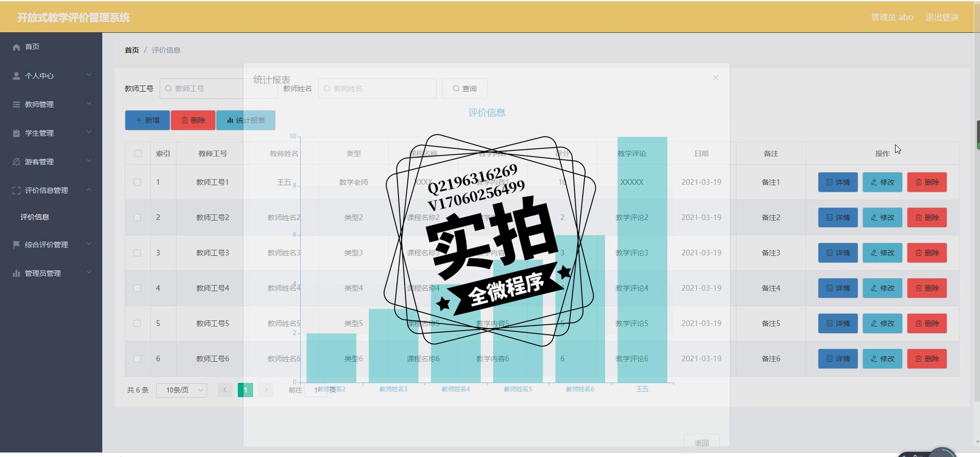
Task: Click 修改 for row 备注5
Action: coord(882,323)
